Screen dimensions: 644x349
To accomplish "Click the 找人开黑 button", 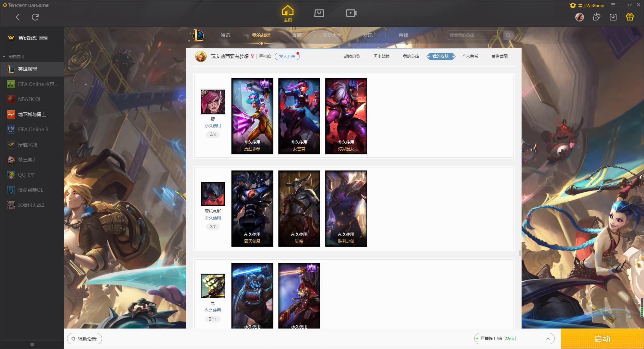I will (287, 56).
